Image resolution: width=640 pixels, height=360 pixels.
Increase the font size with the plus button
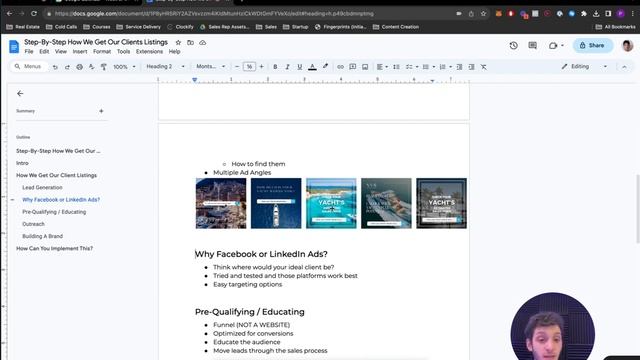[x=262, y=67]
